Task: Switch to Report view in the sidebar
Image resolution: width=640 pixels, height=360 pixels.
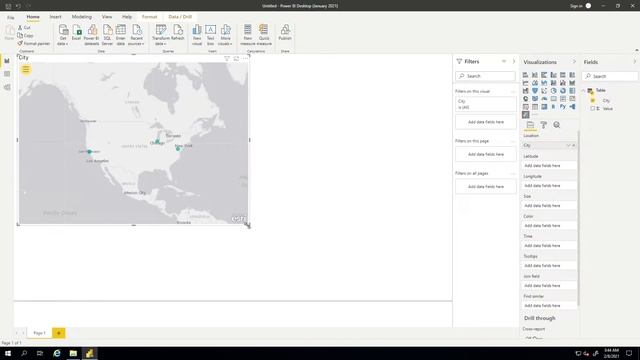Action: pos(7,61)
